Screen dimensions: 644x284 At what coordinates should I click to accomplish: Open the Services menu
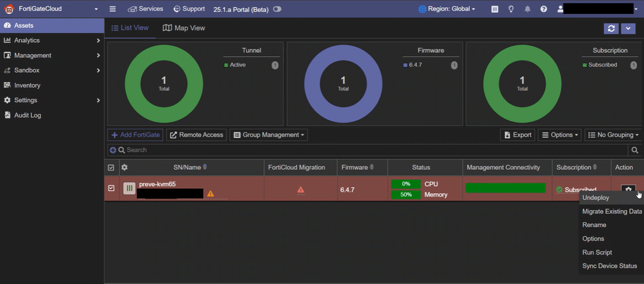coord(145,8)
